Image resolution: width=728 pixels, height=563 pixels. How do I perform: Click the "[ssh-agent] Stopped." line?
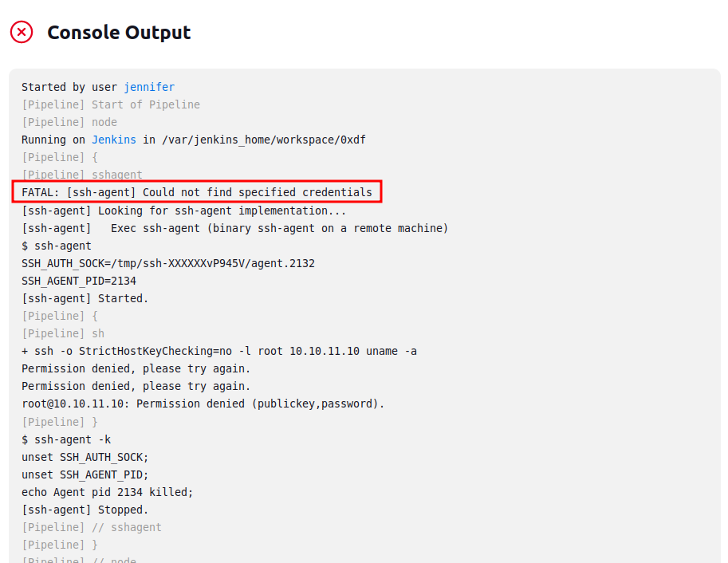tap(85, 510)
